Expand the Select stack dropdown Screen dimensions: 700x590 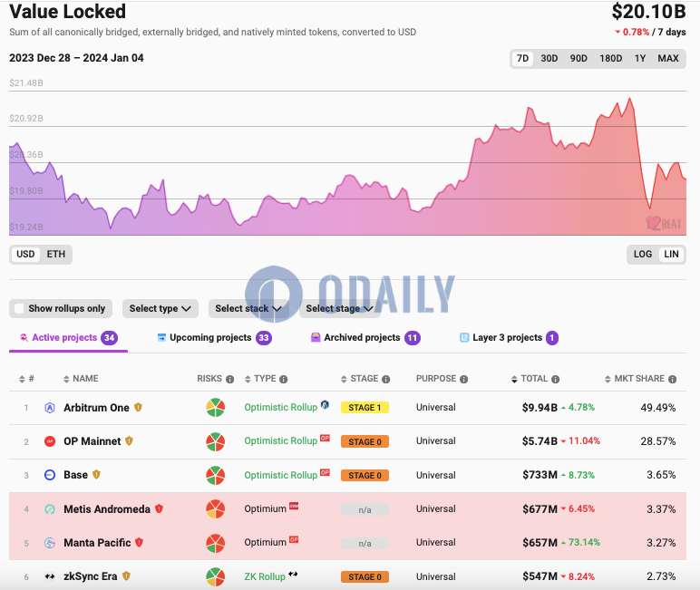(x=248, y=308)
